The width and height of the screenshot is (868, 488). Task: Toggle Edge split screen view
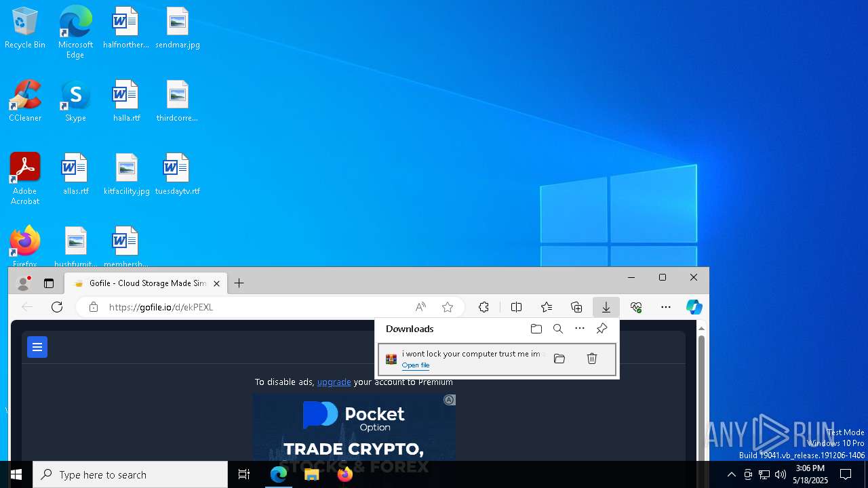pos(516,307)
